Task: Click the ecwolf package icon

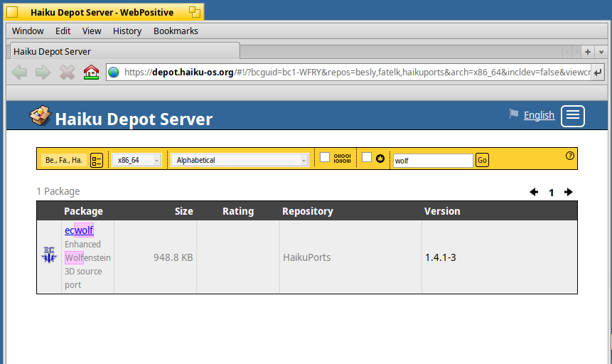Action: coord(49,255)
